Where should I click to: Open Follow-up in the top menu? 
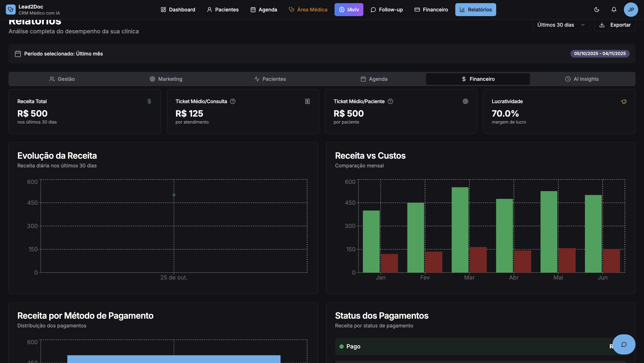(386, 9)
